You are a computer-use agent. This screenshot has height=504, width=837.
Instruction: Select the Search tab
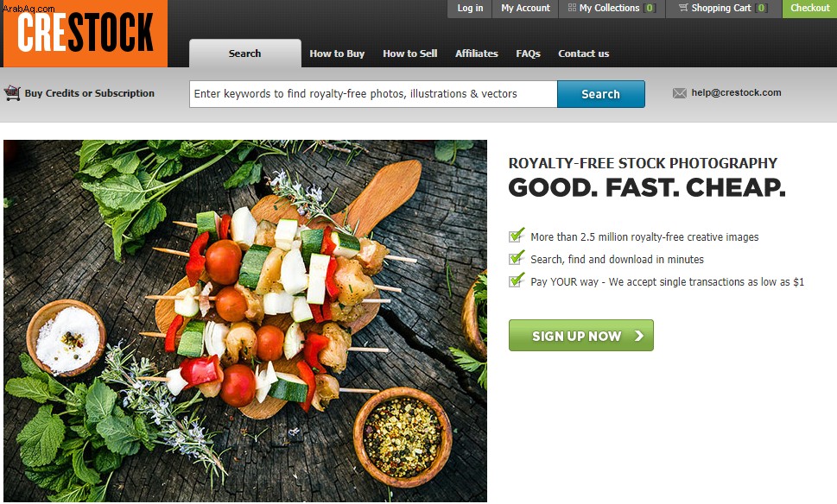point(245,54)
